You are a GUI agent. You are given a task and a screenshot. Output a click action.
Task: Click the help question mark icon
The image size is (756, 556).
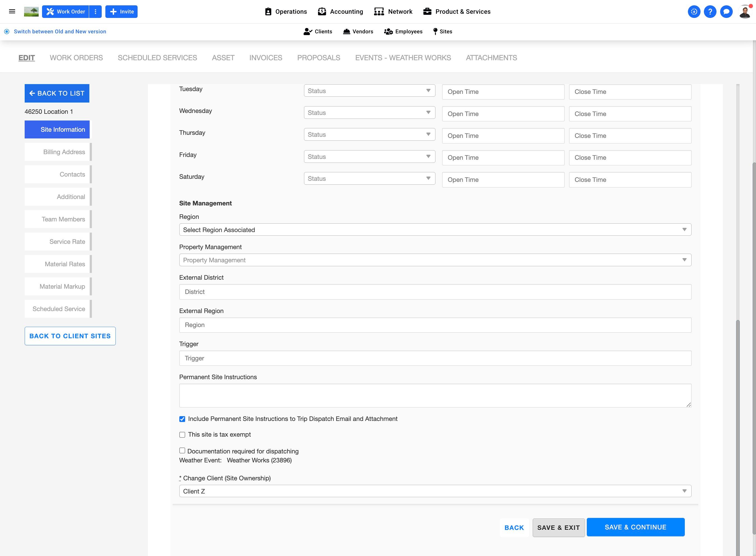coord(710,11)
